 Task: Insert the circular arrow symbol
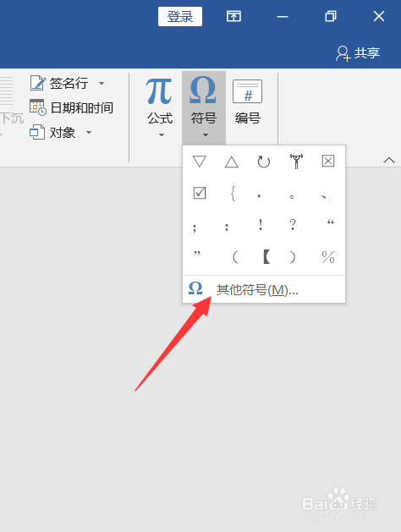click(263, 162)
